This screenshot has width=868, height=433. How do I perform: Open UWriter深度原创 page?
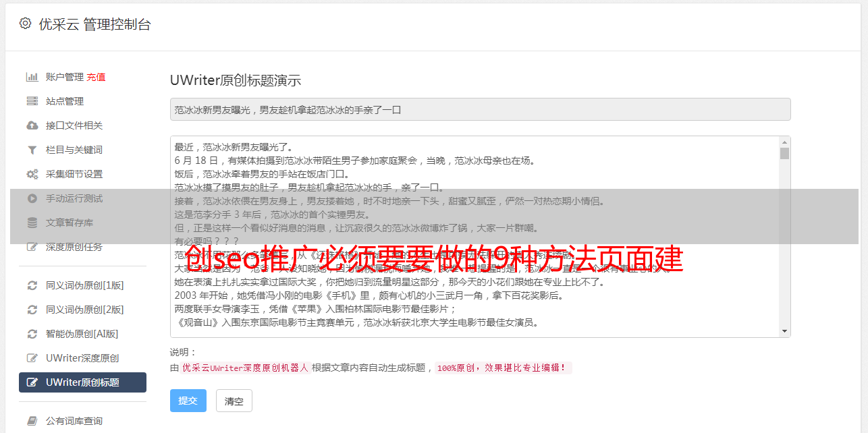[82, 358]
